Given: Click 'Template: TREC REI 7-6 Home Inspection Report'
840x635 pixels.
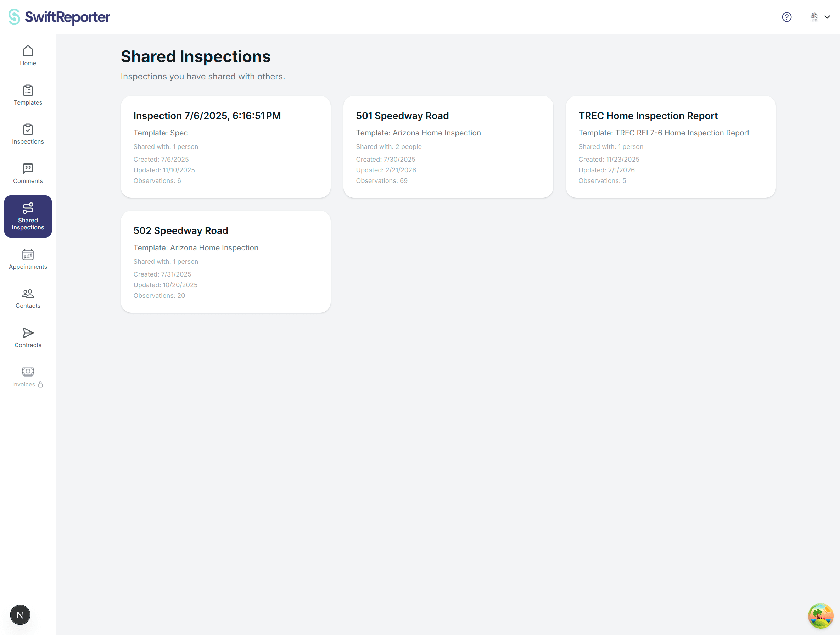Looking at the screenshot, I should click(x=664, y=133).
